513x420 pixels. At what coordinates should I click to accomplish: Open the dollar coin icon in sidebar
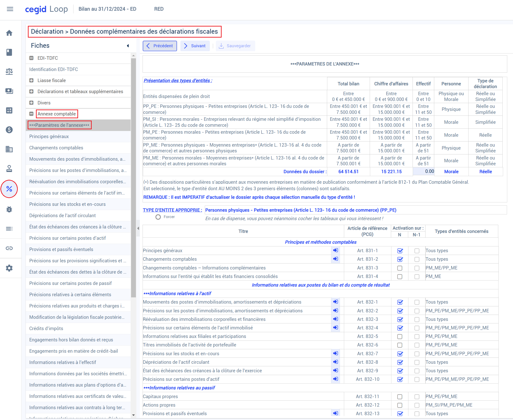(9, 130)
